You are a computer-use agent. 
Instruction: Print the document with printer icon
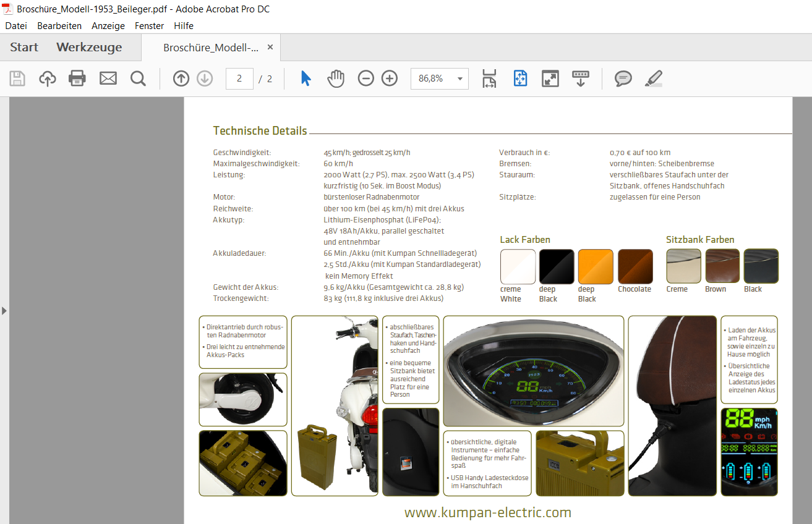pyautogui.click(x=77, y=78)
